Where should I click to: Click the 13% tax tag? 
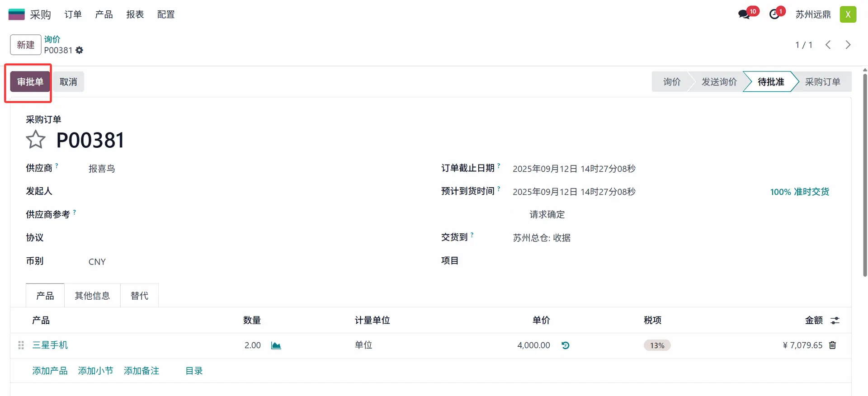click(657, 345)
